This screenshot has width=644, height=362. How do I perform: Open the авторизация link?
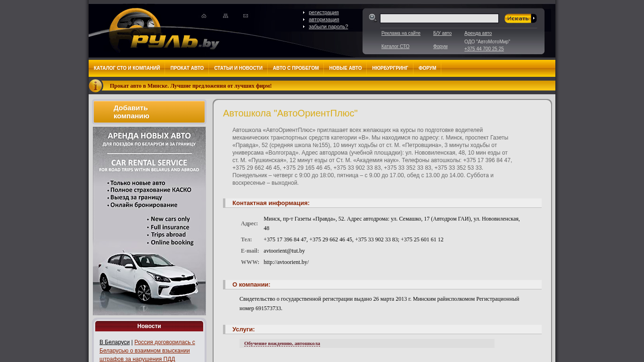pos(324,19)
